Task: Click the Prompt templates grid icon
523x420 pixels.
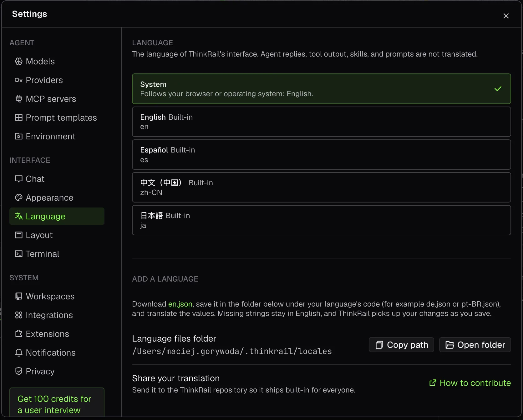Action: [x=19, y=117]
